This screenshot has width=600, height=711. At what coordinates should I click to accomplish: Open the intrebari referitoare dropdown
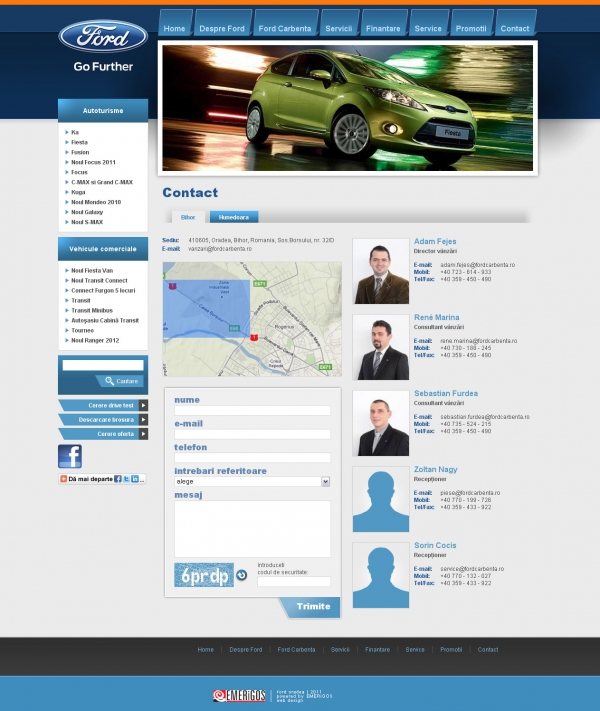[x=252, y=482]
